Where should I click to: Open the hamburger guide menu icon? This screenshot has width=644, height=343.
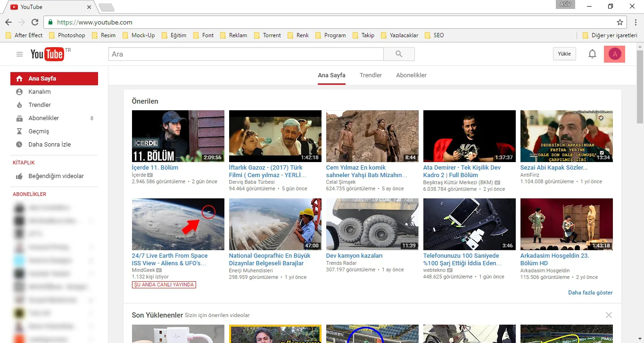click(x=19, y=54)
